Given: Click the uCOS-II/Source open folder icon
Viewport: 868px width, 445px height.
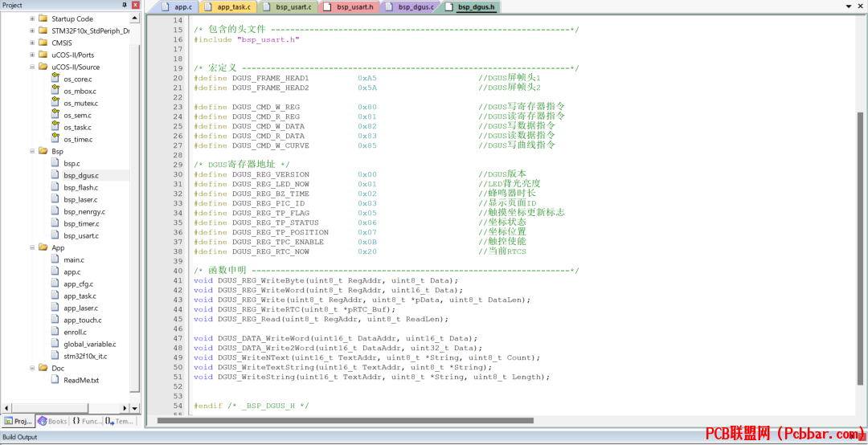Looking at the screenshot, I should pyautogui.click(x=43, y=67).
